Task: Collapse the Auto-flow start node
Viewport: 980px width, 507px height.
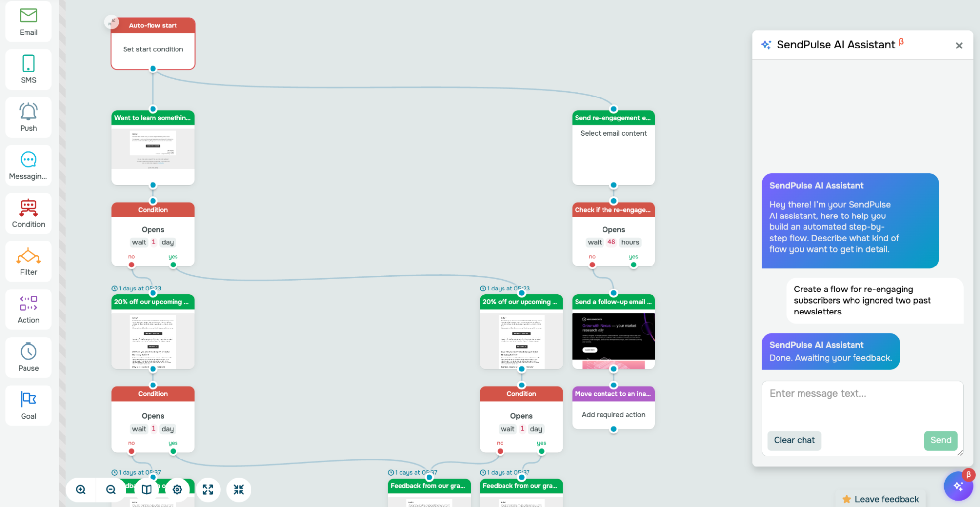Action: pyautogui.click(x=111, y=22)
